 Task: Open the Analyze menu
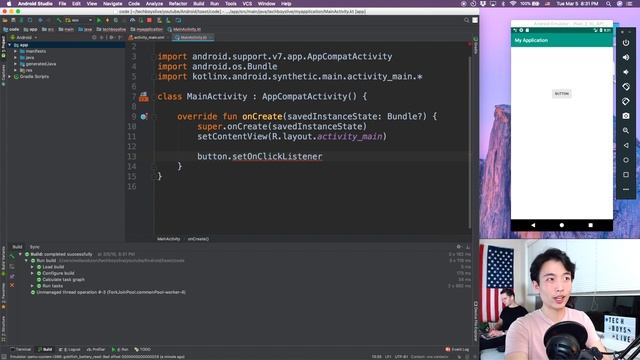click(x=154, y=4)
